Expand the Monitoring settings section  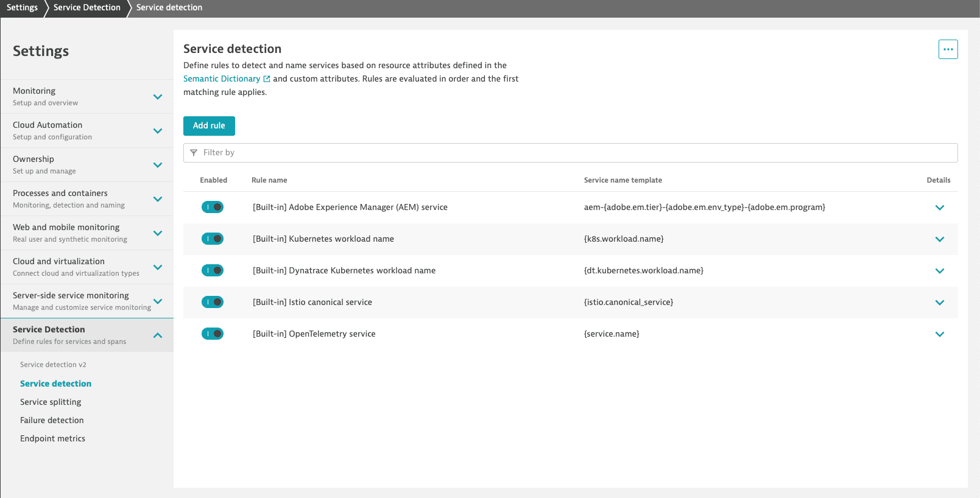pyautogui.click(x=158, y=97)
